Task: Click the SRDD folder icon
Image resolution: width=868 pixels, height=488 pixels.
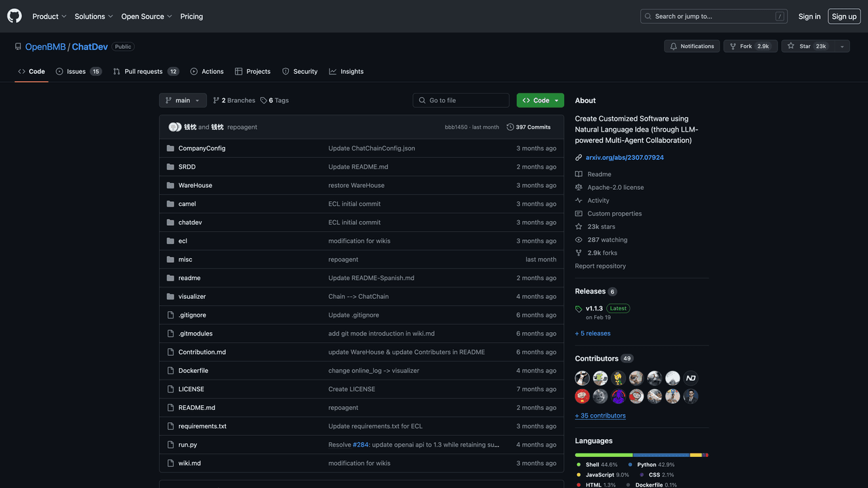Action: click(171, 167)
